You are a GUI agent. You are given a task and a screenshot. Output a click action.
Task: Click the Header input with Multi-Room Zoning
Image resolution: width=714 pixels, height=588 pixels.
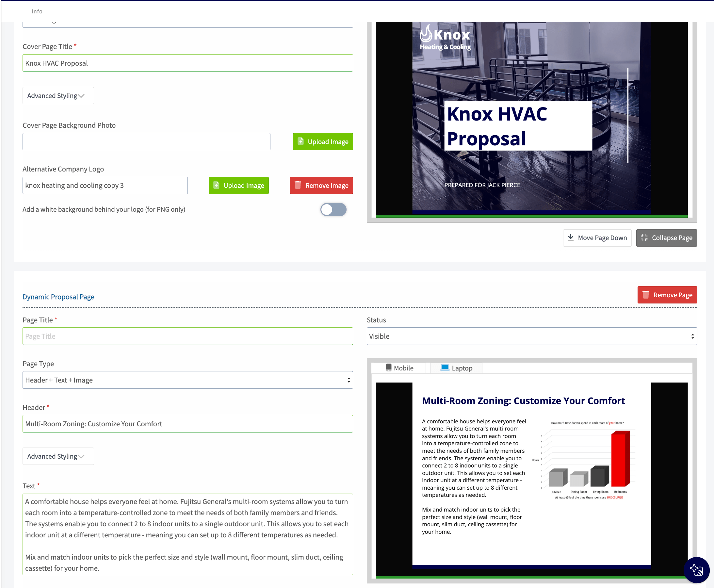[187, 423]
